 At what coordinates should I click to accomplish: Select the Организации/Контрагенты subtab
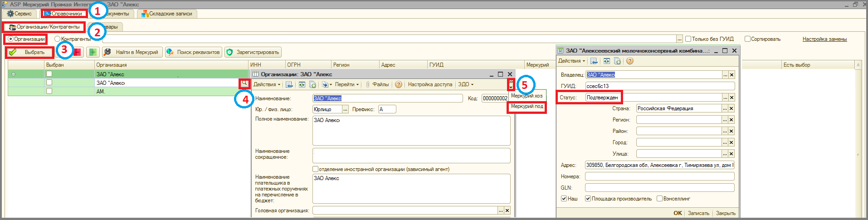(x=44, y=27)
